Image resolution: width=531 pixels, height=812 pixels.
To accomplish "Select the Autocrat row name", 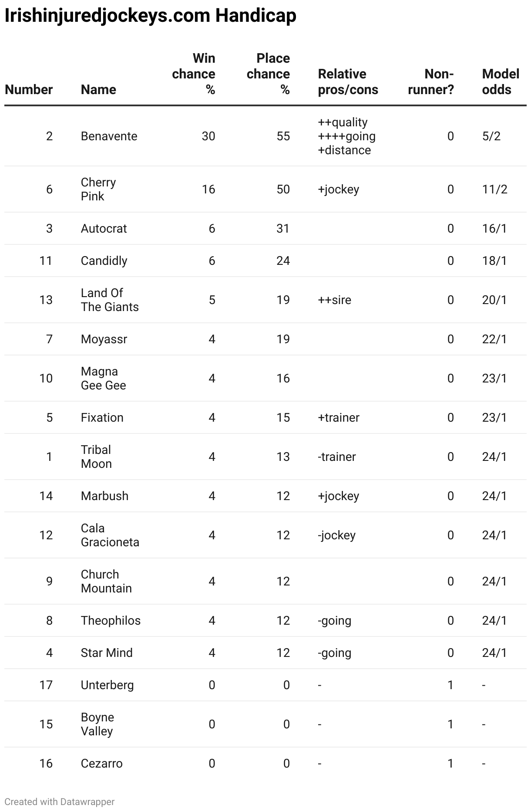I will (x=104, y=228).
